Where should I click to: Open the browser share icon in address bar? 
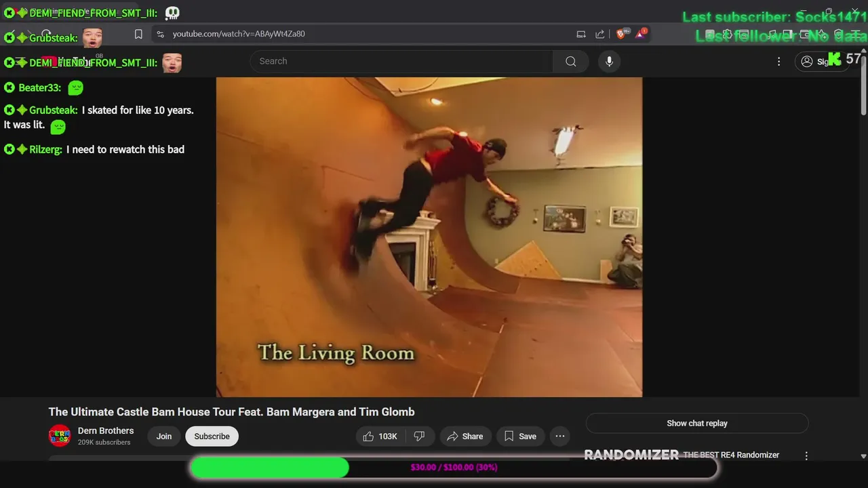600,34
